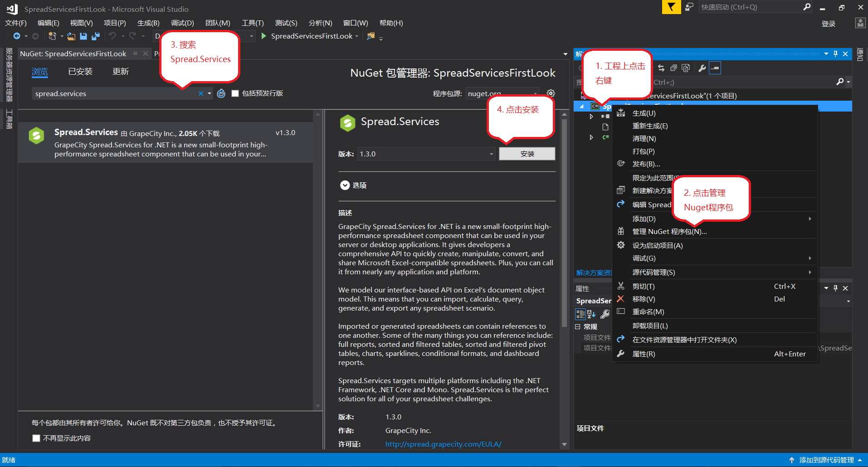Check the 不再显示此内容 checkbox
868x467 pixels.
tap(36, 438)
